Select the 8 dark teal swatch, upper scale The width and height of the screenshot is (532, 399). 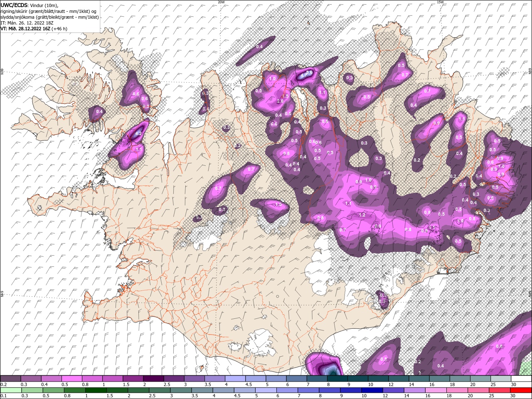(x=337, y=379)
